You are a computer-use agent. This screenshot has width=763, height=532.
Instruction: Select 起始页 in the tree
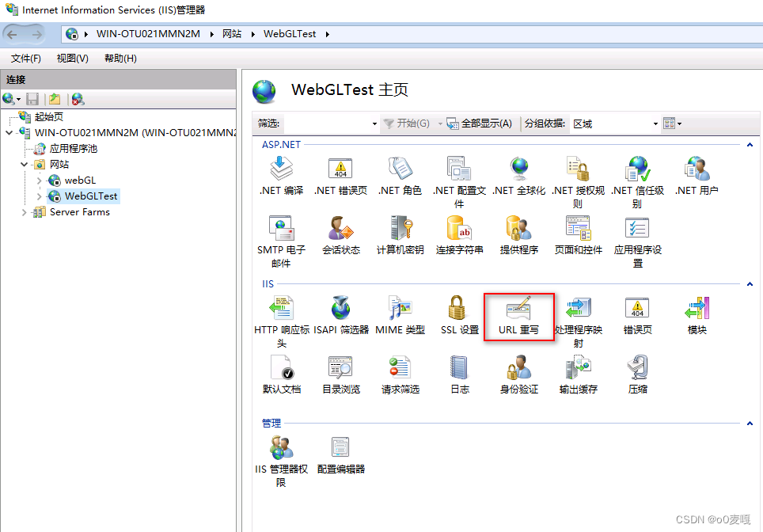pyautogui.click(x=48, y=117)
